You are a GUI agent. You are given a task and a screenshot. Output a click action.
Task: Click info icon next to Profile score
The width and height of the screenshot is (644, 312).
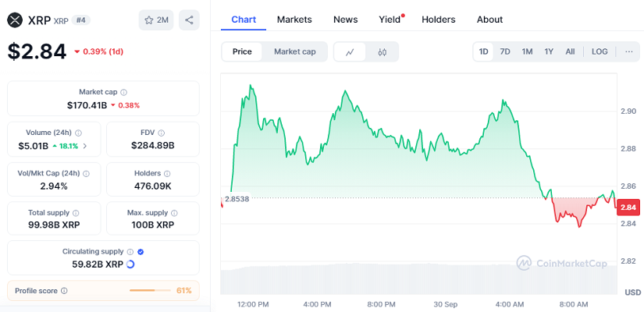pyautogui.click(x=64, y=291)
